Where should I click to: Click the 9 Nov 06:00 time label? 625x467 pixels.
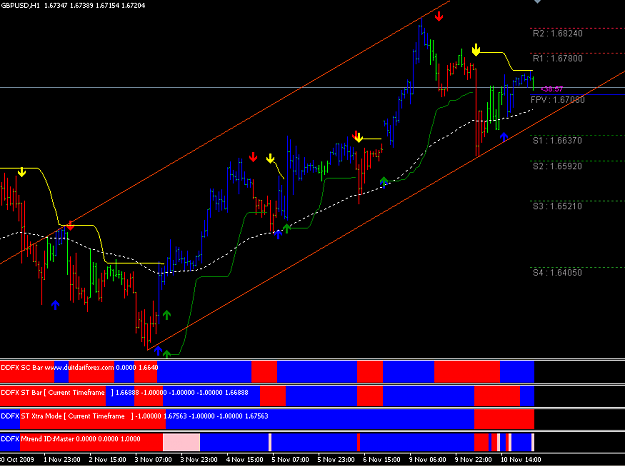tap(428, 460)
